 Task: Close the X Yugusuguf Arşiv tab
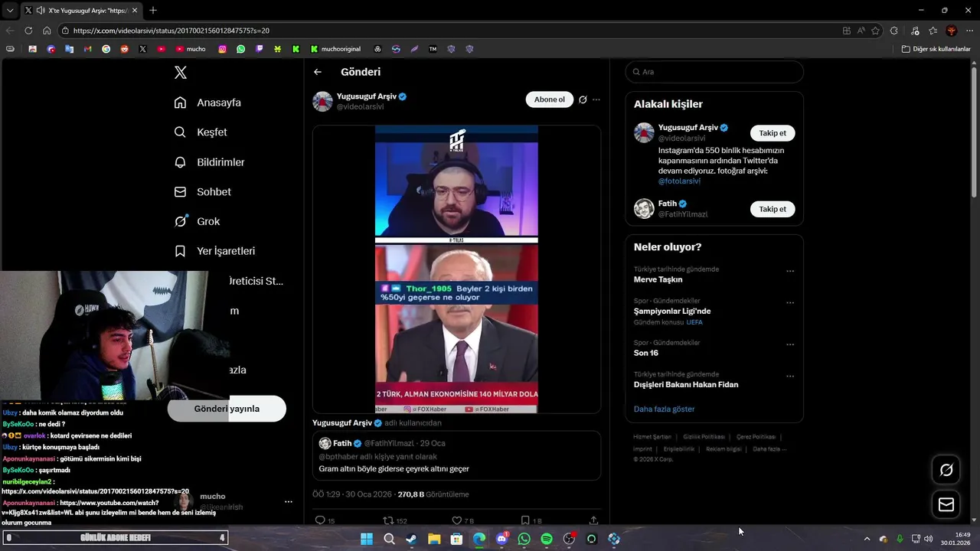(135, 11)
